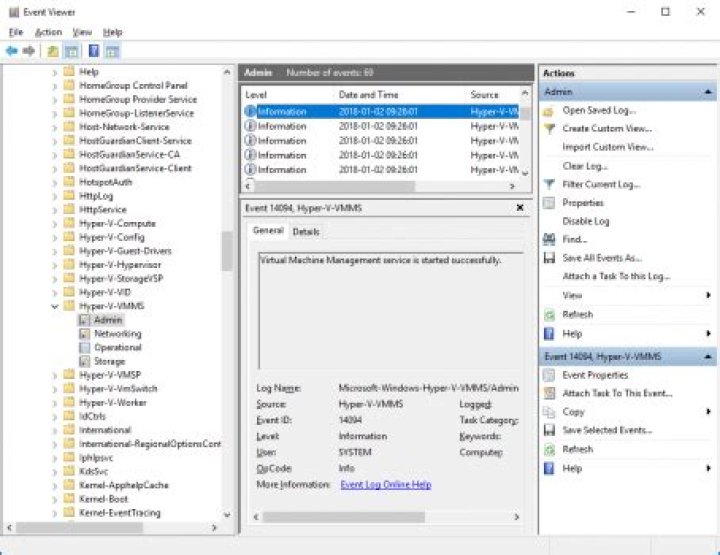Expand the HomeGroup Control Panel node

tap(55, 86)
